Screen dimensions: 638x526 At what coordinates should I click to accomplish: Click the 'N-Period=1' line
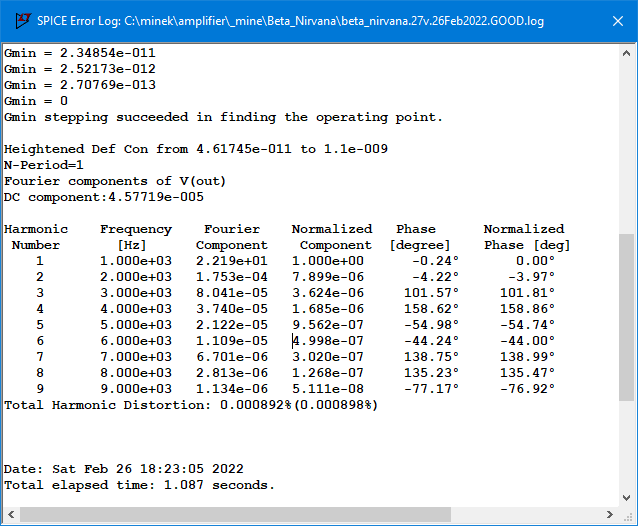pyautogui.click(x=44, y=165)
